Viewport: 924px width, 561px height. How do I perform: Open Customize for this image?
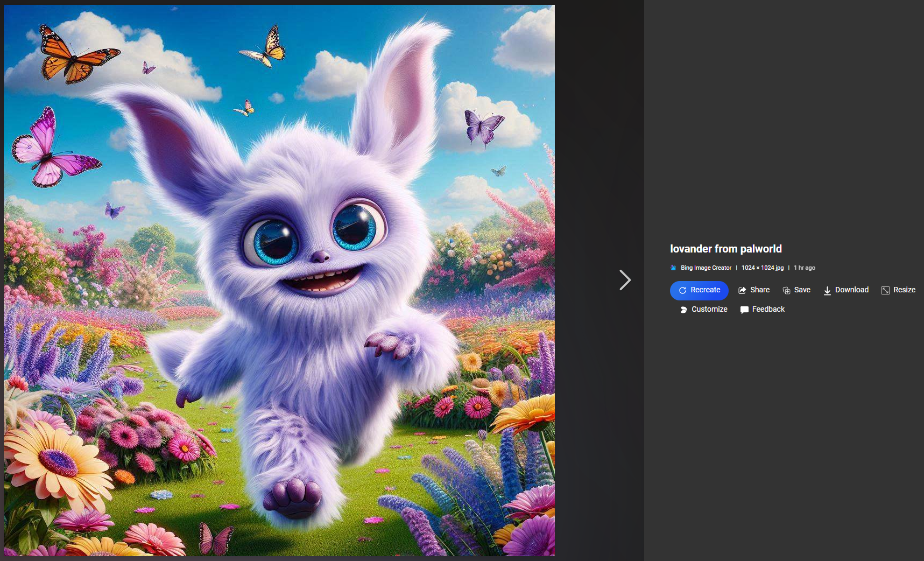(x=704, y=310)
